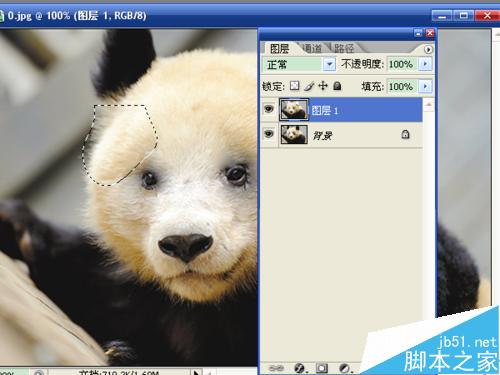Click the link layers icon

[x=276, y=368]
